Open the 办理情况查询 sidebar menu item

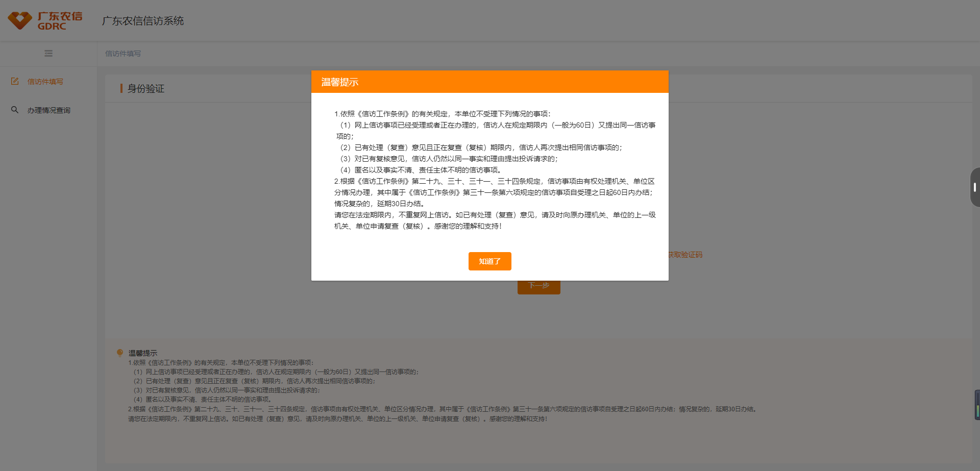[x=49, y=110]
